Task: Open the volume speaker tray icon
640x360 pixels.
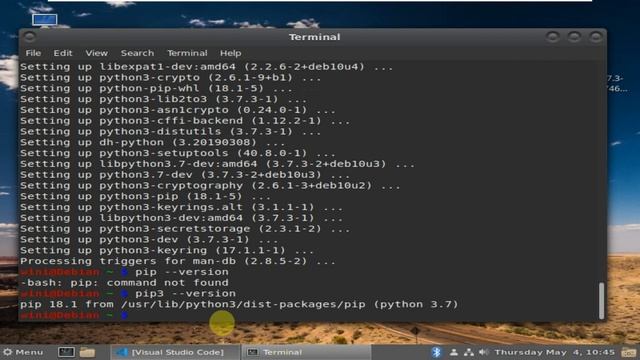Action: click(x=484, y=352)
